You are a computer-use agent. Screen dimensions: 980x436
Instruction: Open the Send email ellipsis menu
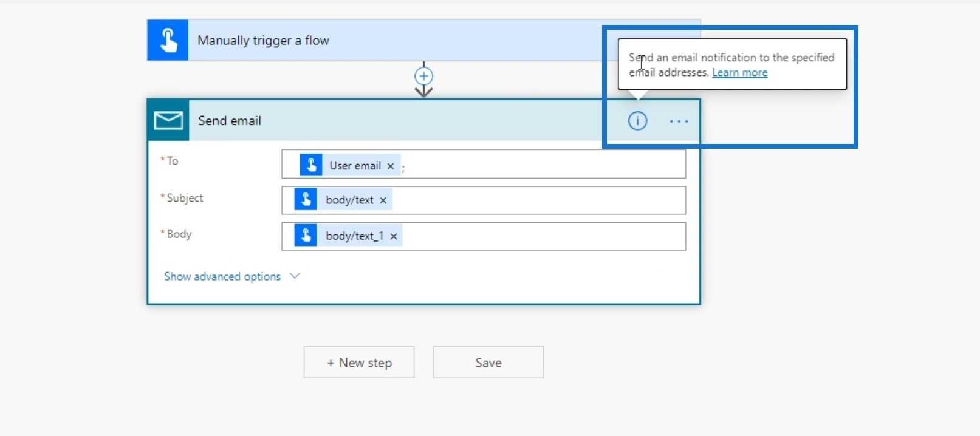coord(679,121)
